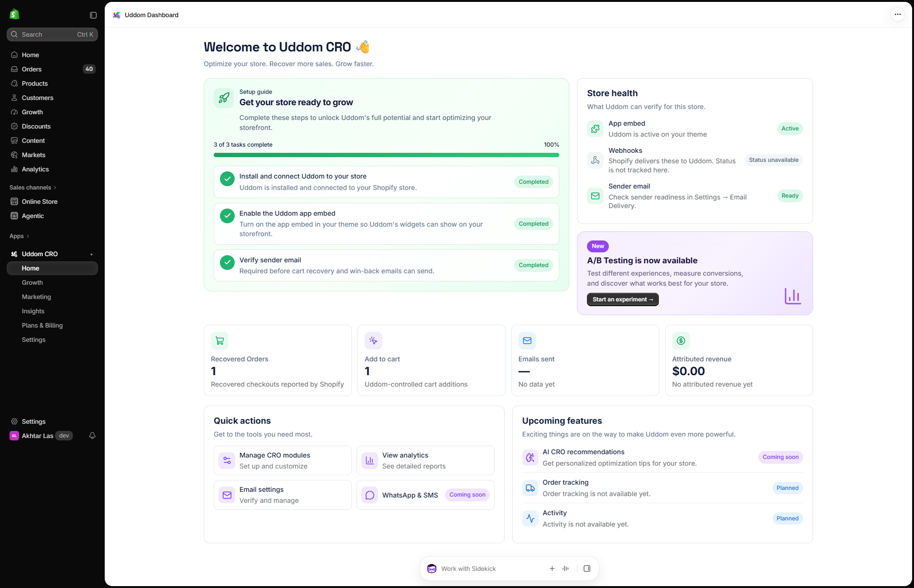
Task: Click the Search field in sidebar
Action: click(x=52, y=34)
